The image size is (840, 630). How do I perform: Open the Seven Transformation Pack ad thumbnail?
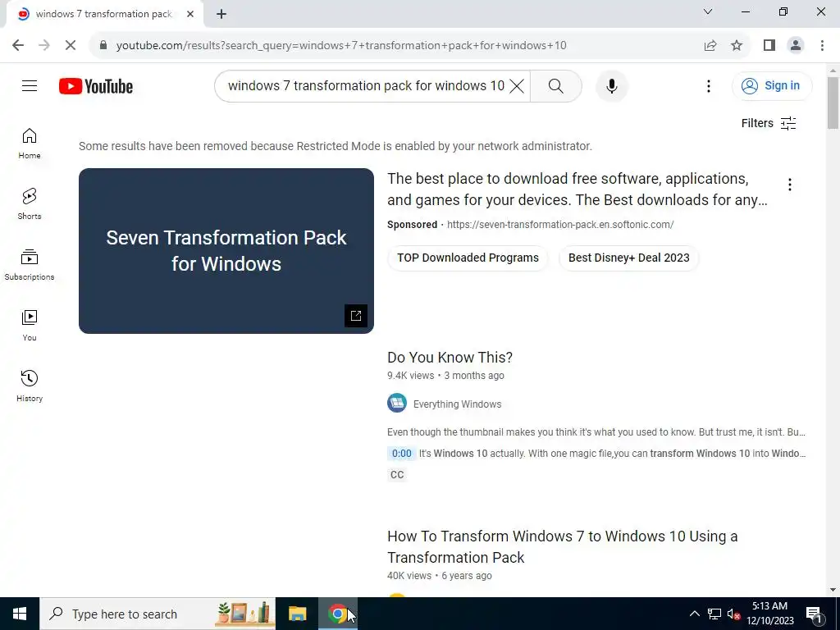point(226,251)
